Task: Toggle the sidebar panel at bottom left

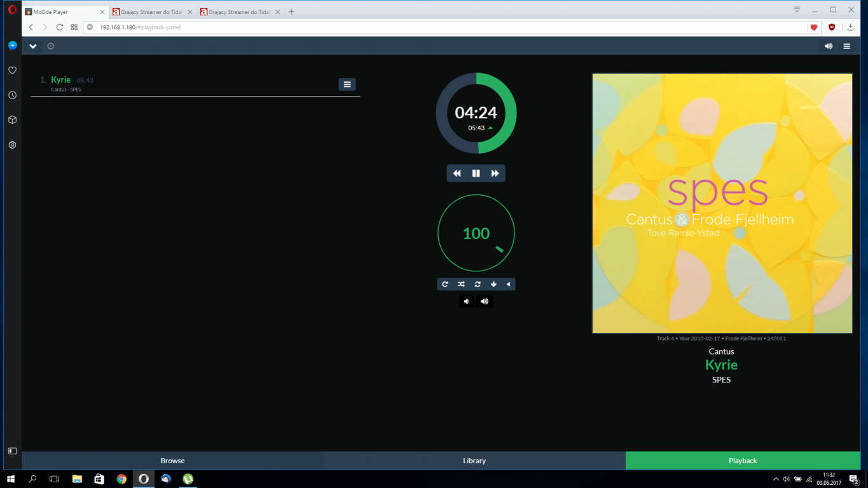Action: point(12,451)
